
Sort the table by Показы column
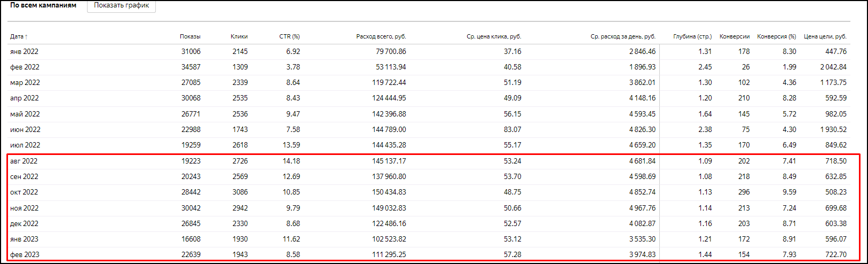[x=190, y=36]
